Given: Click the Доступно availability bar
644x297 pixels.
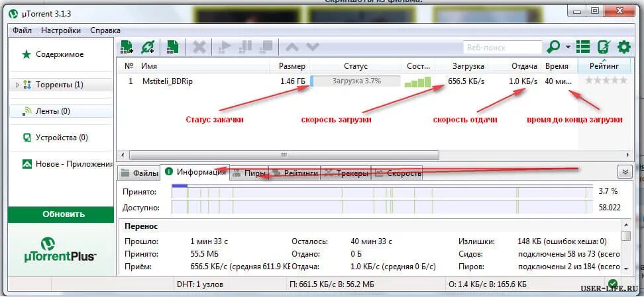Looking at the screenshot, I should [x=382, y=208].
